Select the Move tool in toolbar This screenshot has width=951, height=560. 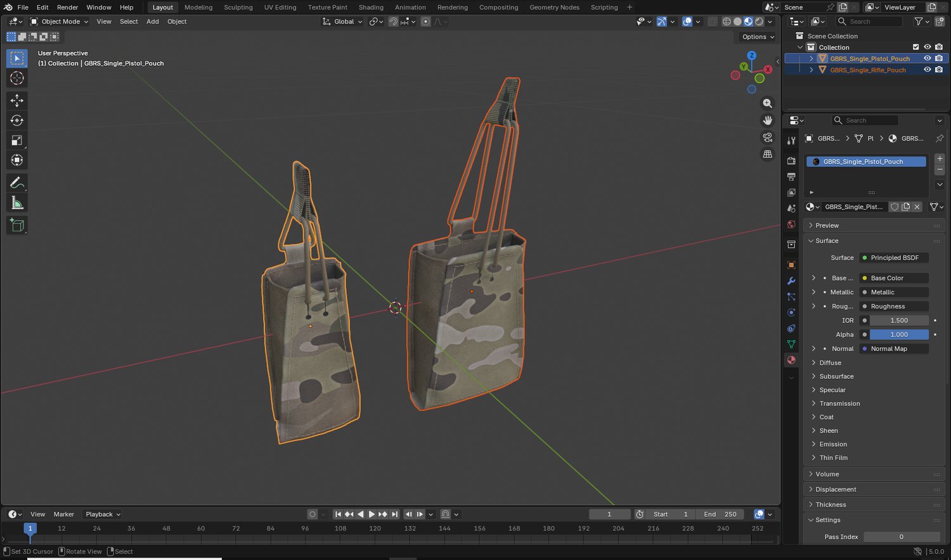(x=17, y=100)
